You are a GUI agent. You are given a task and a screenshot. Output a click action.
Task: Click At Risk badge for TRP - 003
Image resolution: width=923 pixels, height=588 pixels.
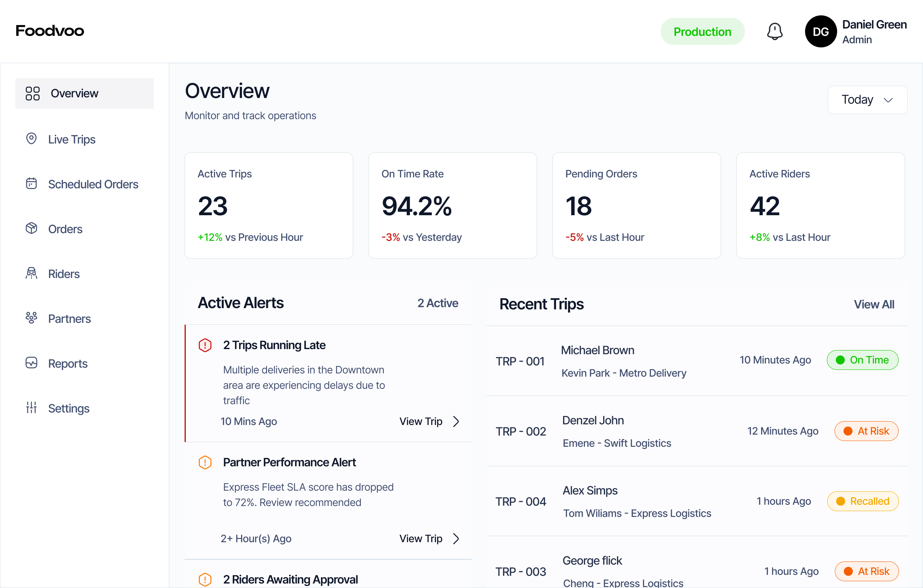867,571
